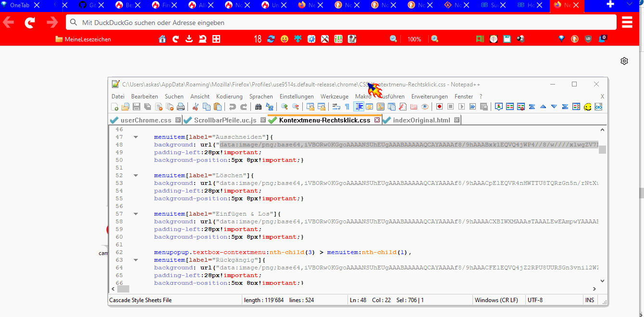Open the Kodierung menu
Image resolution: width=644 pixels, height=317 pixels.
pyautogui.click(x=229, y=97)
